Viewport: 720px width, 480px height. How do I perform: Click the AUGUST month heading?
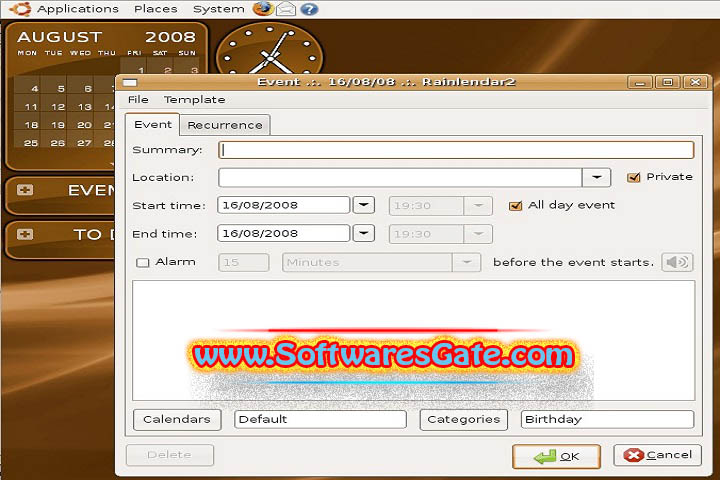[x=60, y=37]
